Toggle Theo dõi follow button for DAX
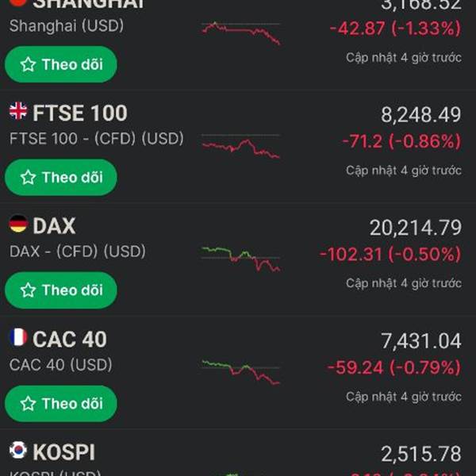The height and width of the screenshot is (476, 476). (61, 290)
